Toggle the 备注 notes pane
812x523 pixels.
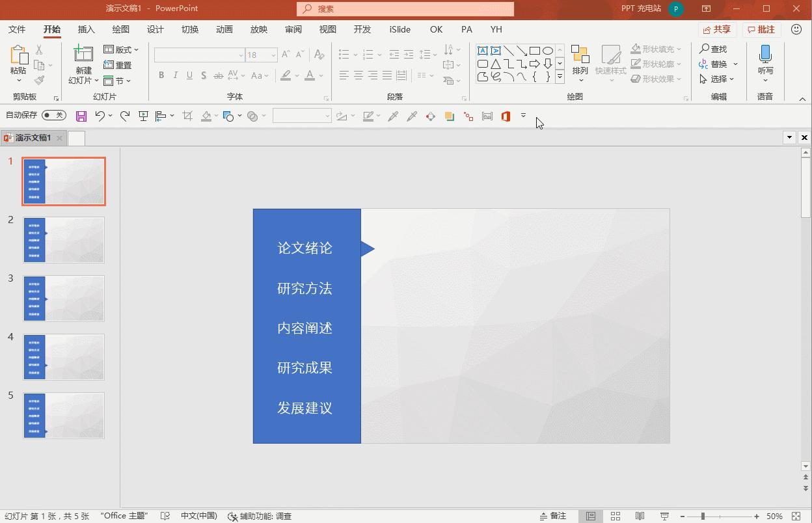553,516
